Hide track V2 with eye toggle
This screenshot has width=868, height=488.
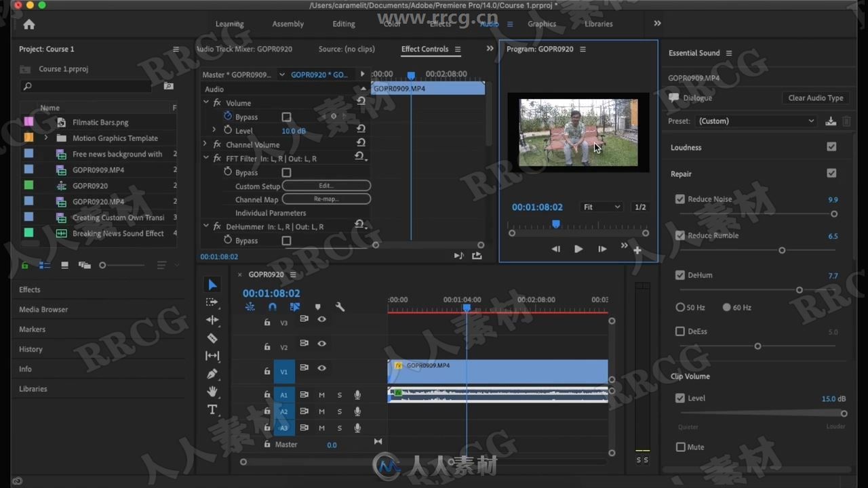tap(321, 344)
